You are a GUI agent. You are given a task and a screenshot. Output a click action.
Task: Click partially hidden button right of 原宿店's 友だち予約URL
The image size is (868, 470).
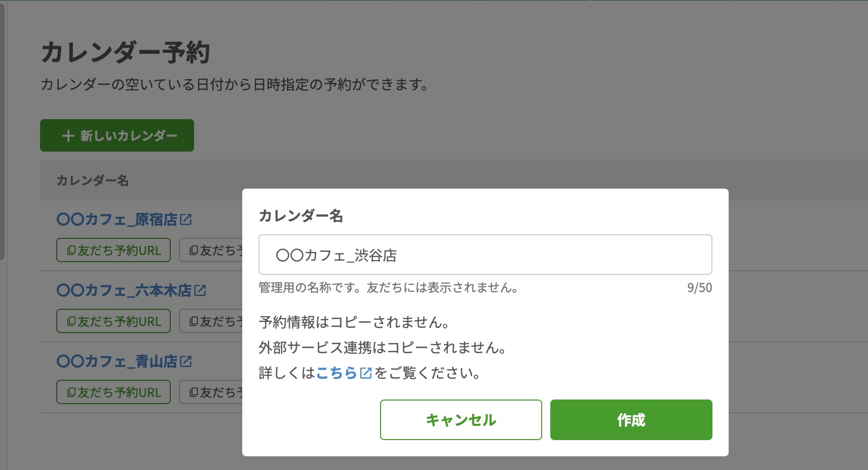[211, 250]
